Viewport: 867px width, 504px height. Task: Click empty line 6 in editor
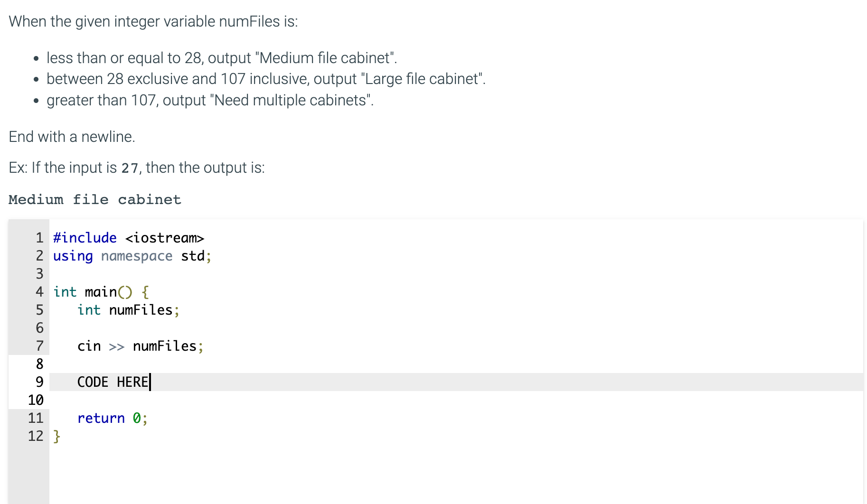coord(456,328)
